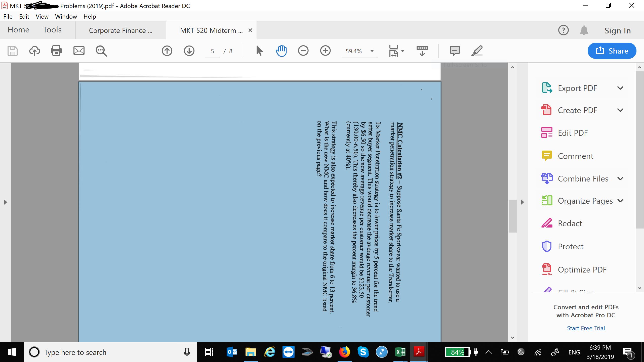This screenshot has height=362, width=644.
Task: Print the current document
Action: pos(56,51)
